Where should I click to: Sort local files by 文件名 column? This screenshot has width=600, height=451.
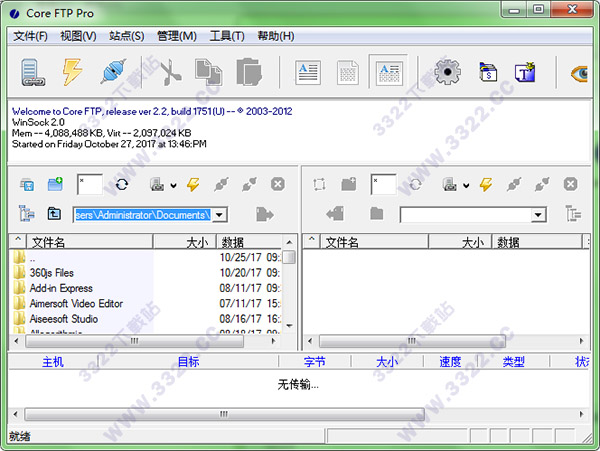coord(90,242)
